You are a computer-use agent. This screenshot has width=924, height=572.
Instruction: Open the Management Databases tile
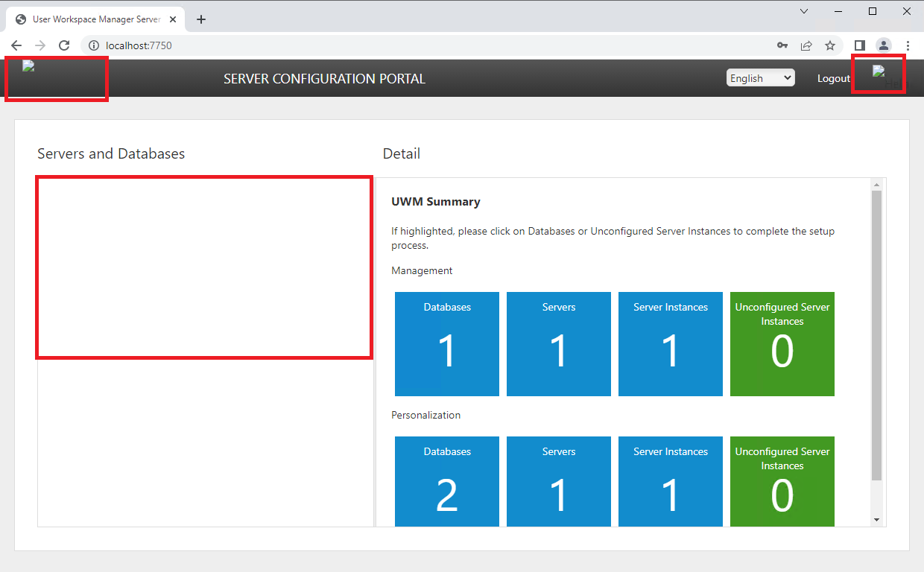(446, 343)
